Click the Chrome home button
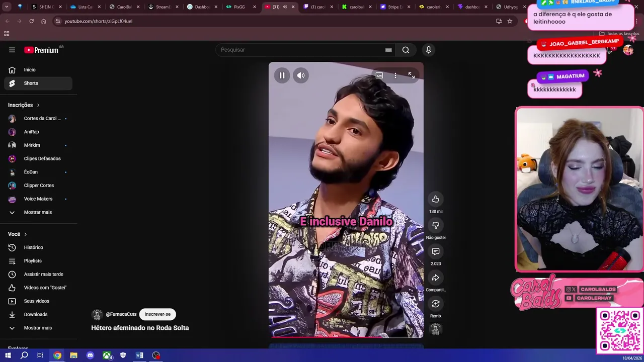The width and height of the screenshot is (644, 362). coord(44,21)
